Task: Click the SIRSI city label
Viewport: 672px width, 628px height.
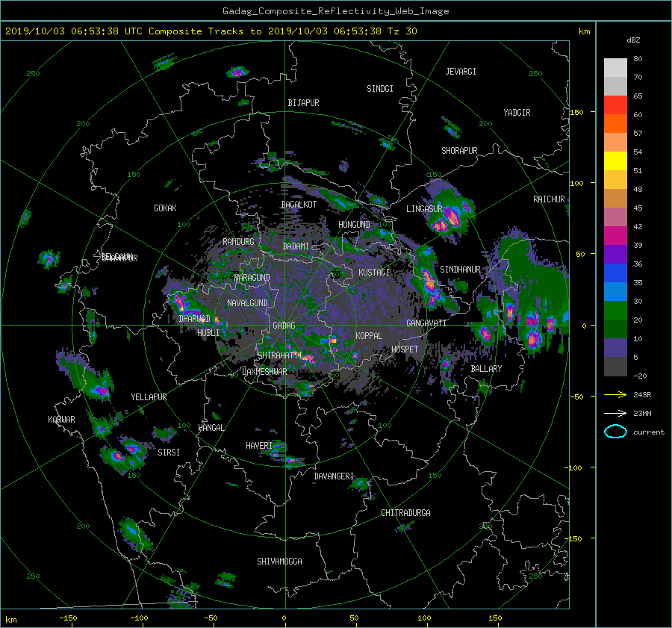Action: (x=169, y=453)
